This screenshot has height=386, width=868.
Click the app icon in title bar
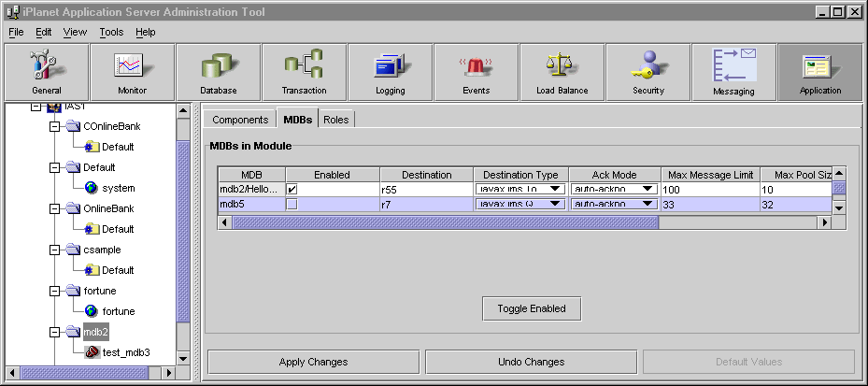11,11
